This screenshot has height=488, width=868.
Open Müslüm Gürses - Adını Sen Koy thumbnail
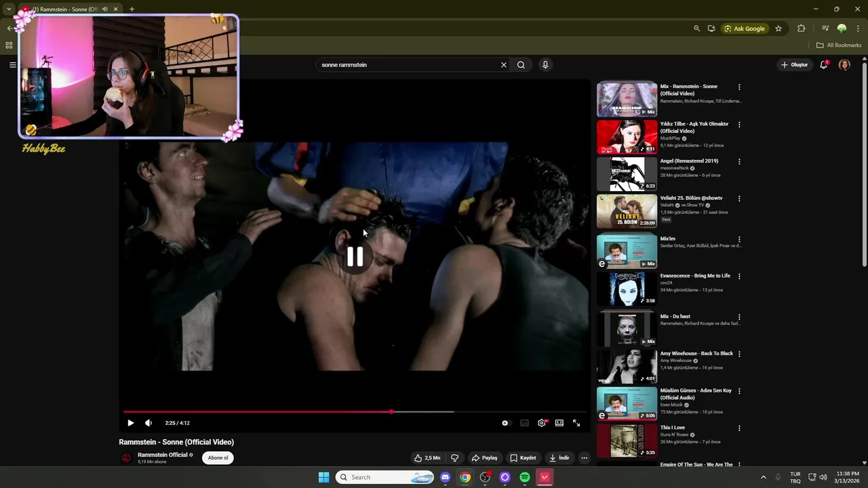pyautogui.click(x=627, y=403)
